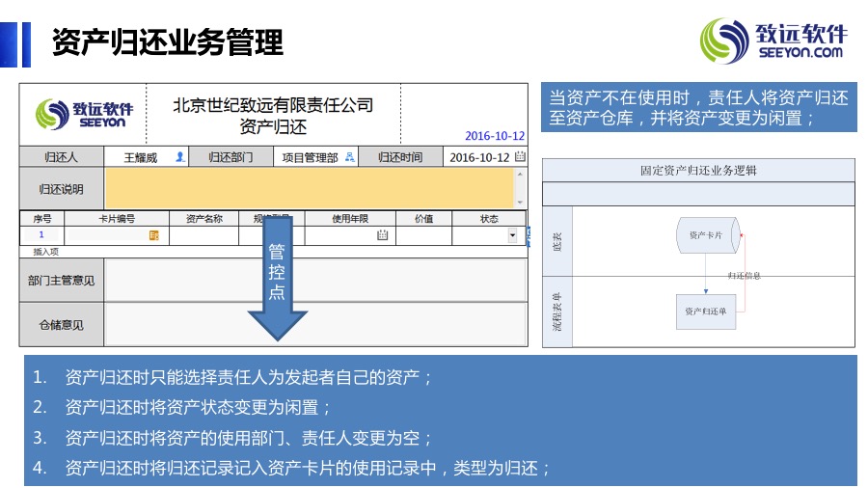Click the 底表 lane label in the diagram
Image resolution: width=868 pixels, height=488 pixels.
(556, 242)
